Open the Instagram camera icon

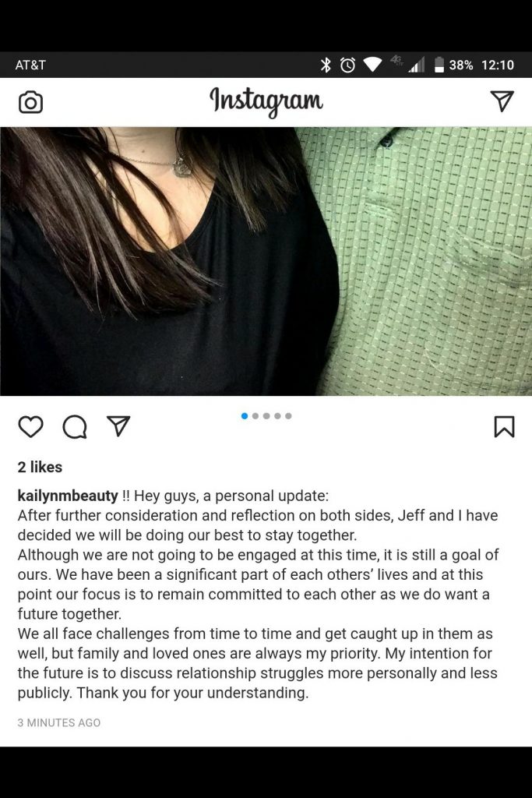tap(30, 102)
